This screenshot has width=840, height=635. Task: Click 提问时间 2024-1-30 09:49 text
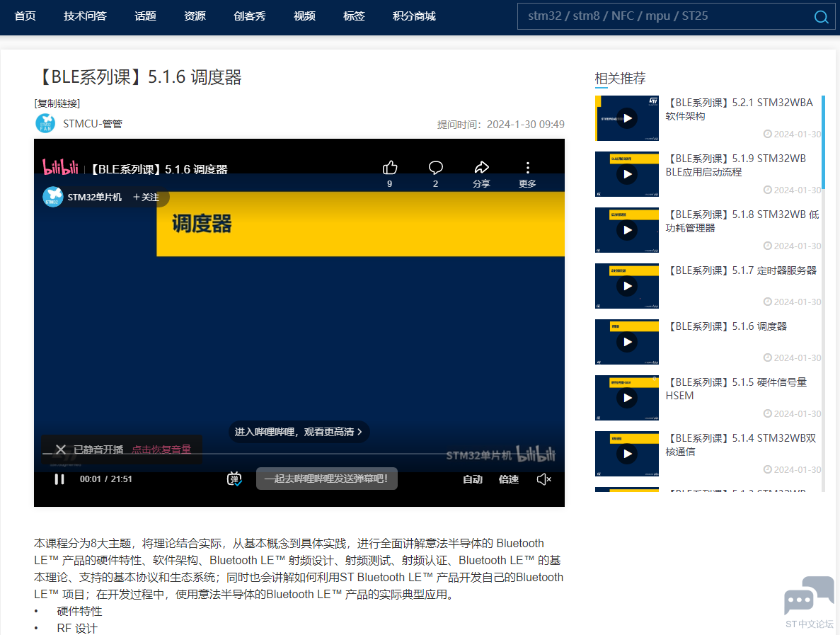(x=501, y=125)
